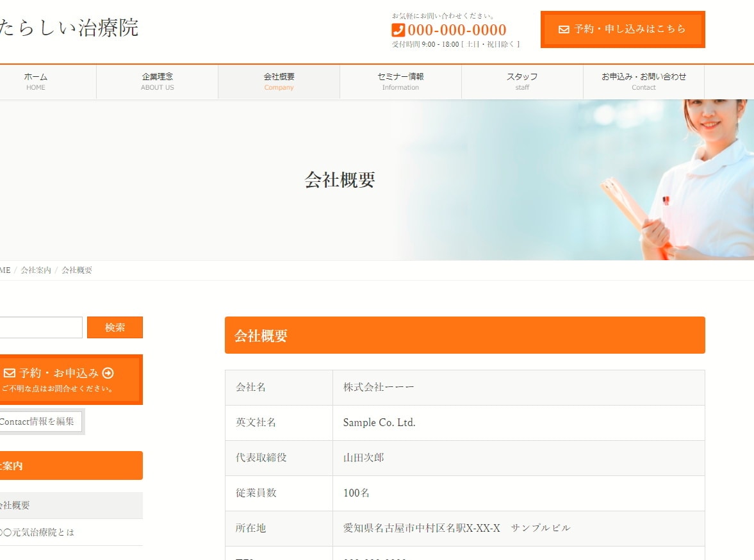This screenshot has height=560, width=754.
Task: Click the envelope icon in the header reservation button
Action: tap(564, 29)
